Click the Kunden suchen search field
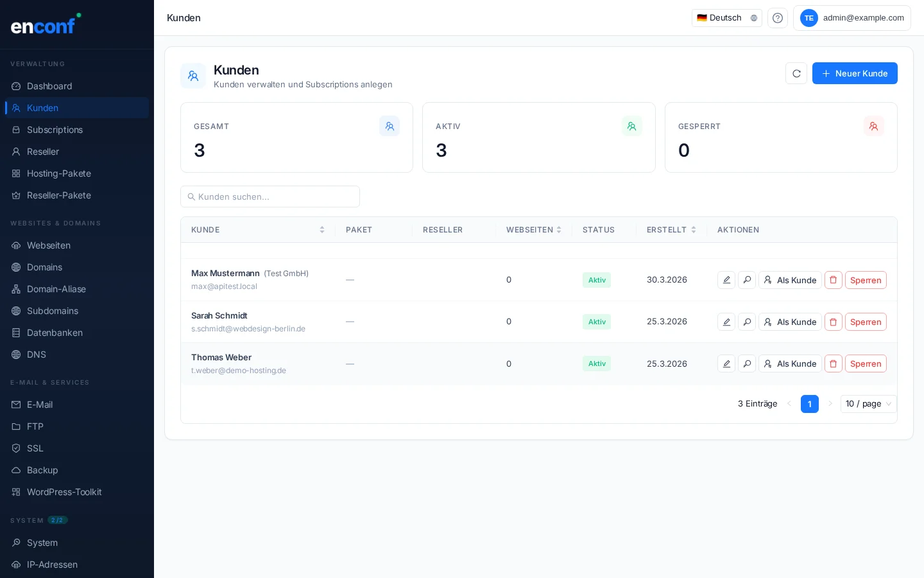The height and width of the screenshot is (578, 924). pos(270,197)
